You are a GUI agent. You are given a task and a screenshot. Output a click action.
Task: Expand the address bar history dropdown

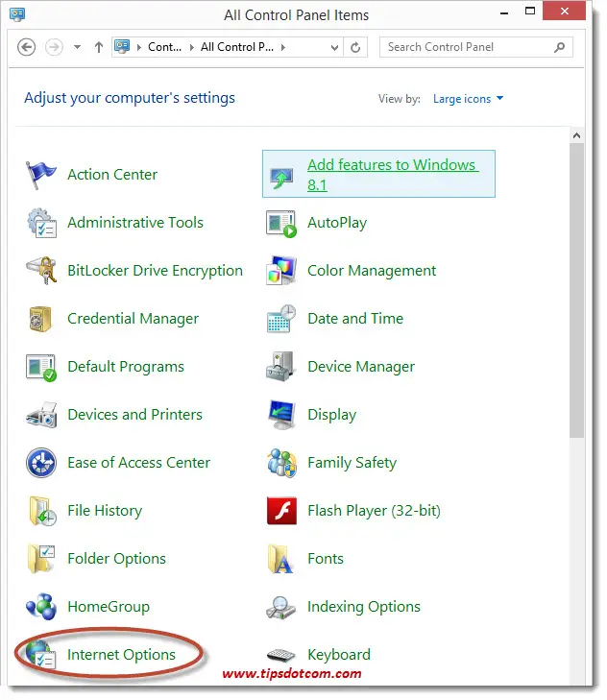(334, 47)
